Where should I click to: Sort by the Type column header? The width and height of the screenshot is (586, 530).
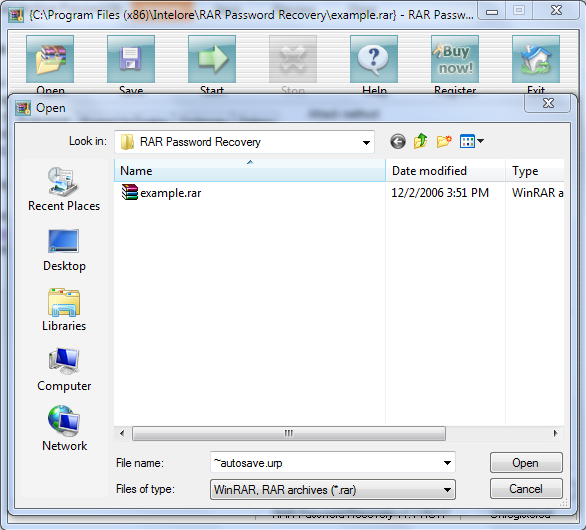535,171
